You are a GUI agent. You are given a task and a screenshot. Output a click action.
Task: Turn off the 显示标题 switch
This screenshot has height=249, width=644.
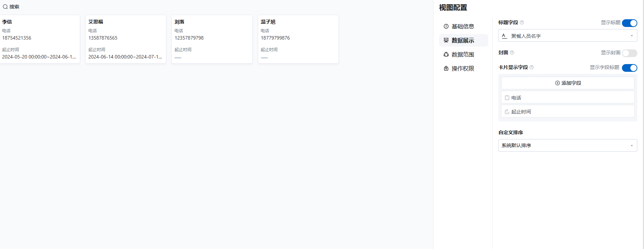coord(629,23)
